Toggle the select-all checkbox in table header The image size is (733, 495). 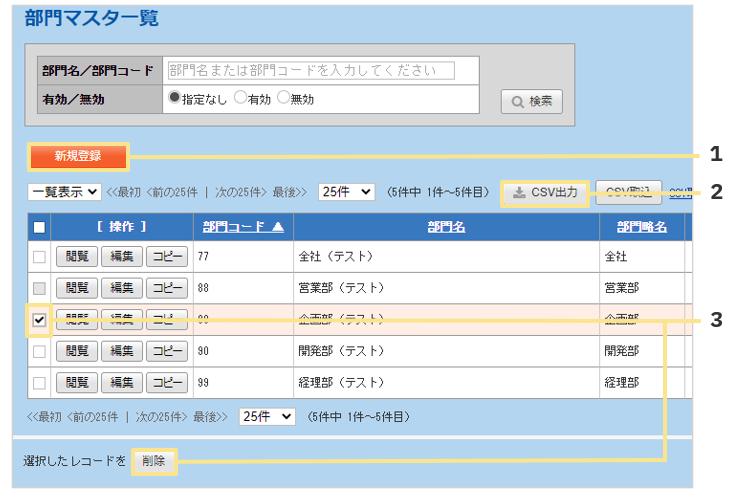pyautogui.click(x=39, y=227)
